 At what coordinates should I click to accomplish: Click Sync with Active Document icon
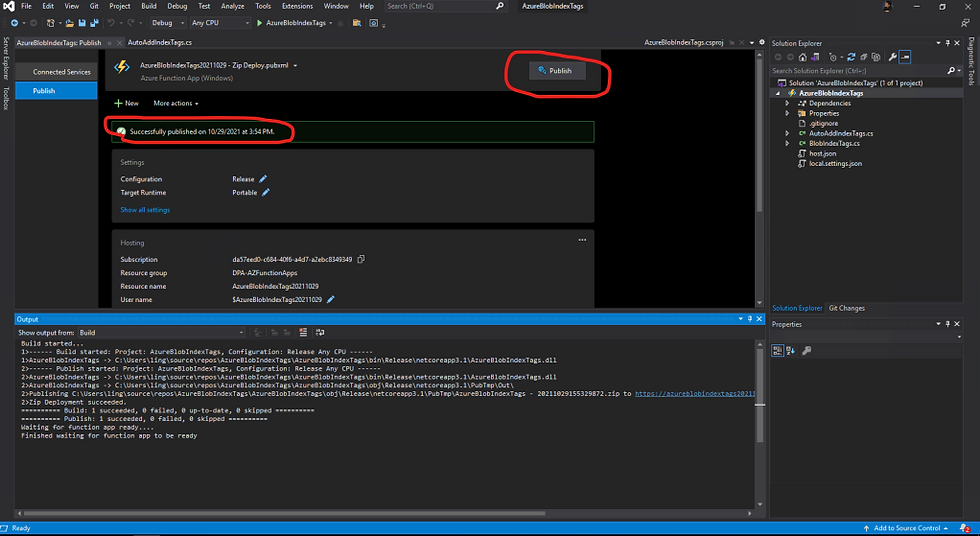click(x=851, y=57)
